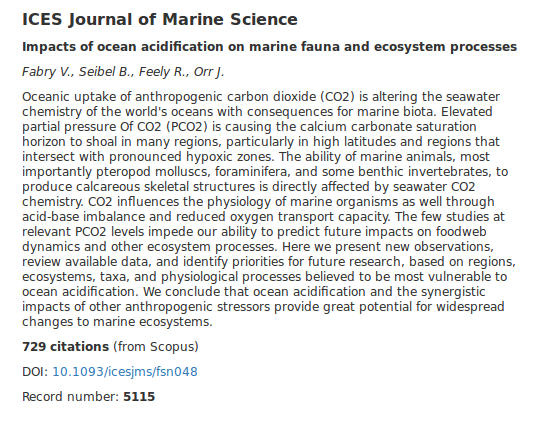Open the DOI link 10.1093/icesjms/fsn048

coord(125,372)
